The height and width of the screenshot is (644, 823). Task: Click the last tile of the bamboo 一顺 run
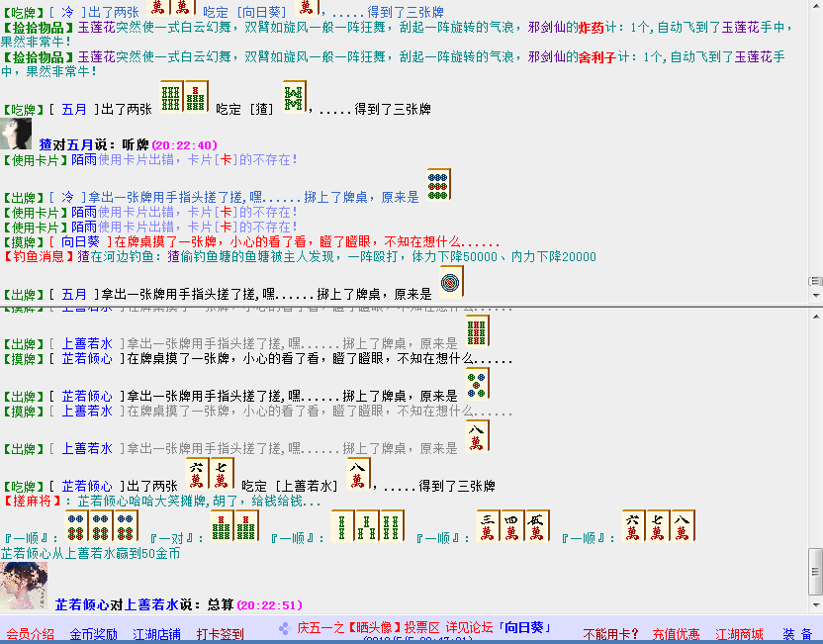pyautogui.click(x=392, y=526)
